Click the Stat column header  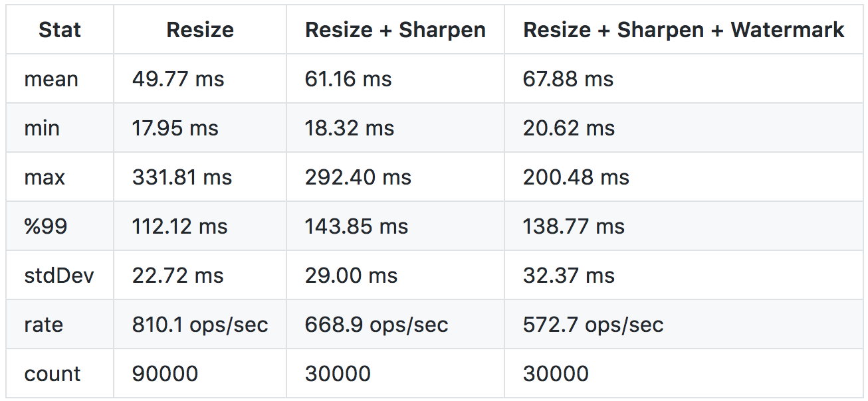click(x=60, y=30)
